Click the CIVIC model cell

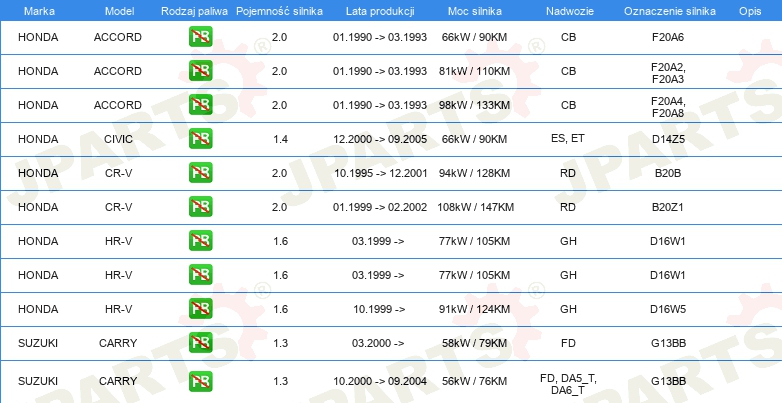(x=118, y=139)
